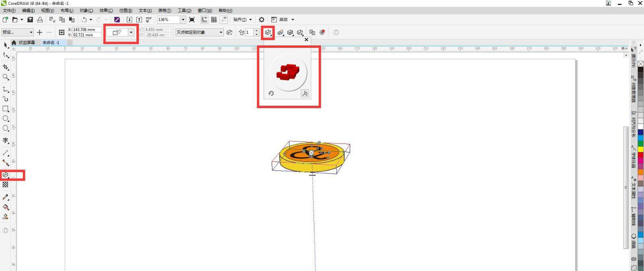Toggle show guidelines button
The image size is (644, 271).
[224, 19]
